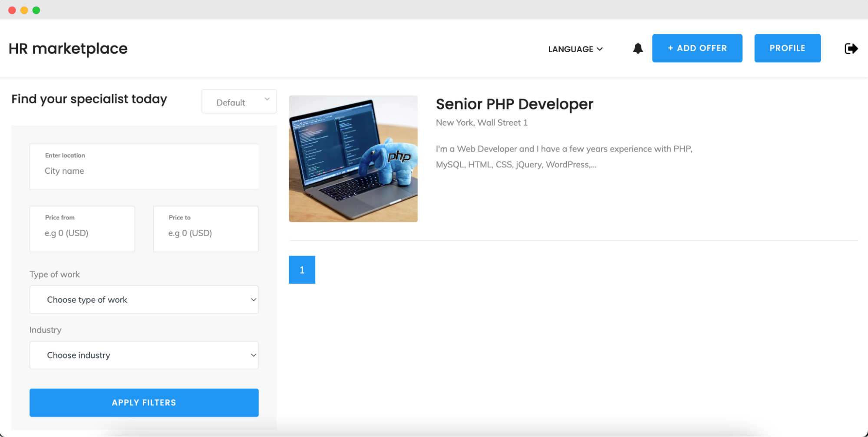The width and height of the screenshot is (868, 437).
Task: Click the New York, Wall Street 1 text
Action: tap(482, 123)
